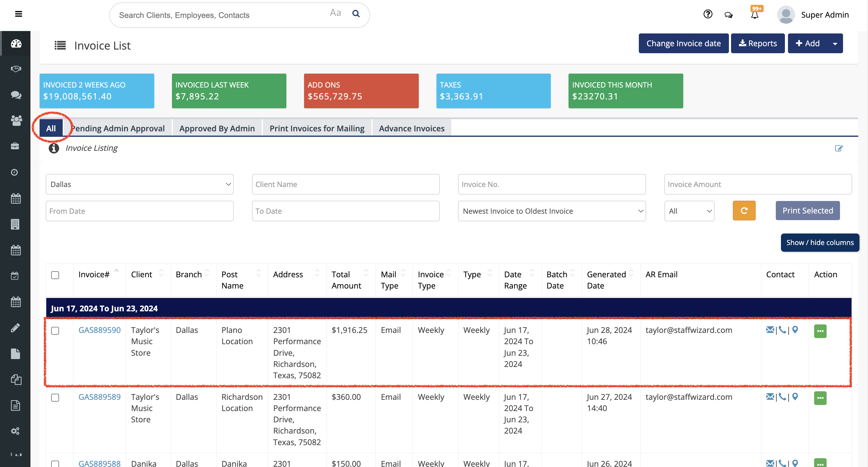The width and height of the screenshot is (868, 467).
Task: Click the help question mark icon
Action: [x=708, y=14]
